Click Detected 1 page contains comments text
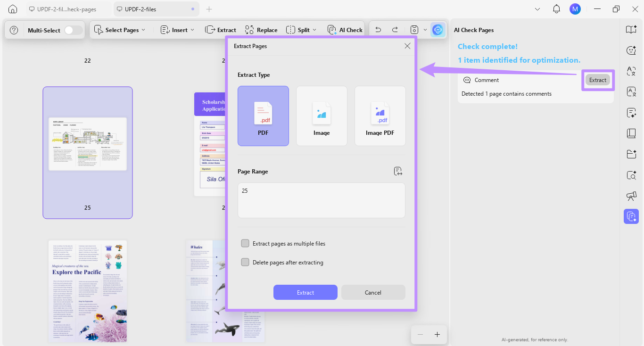Viewport: 644px width, 346px height. pyautogui.click(x=506, y=94)
